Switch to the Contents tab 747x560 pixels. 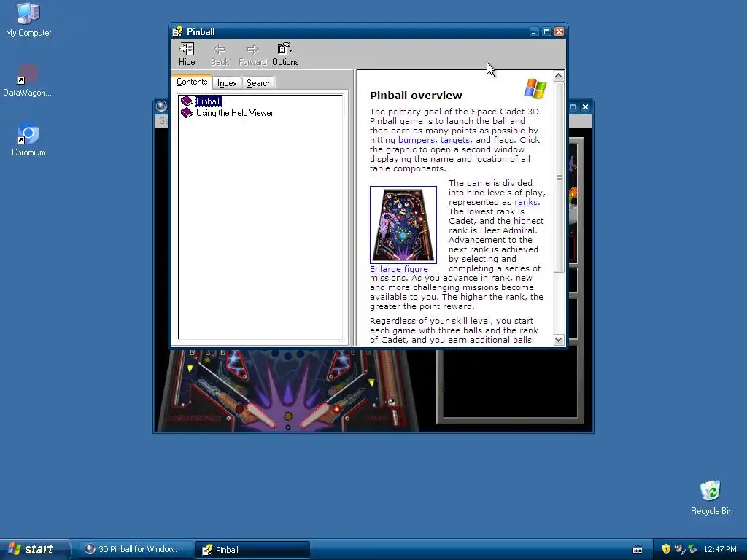[x=192, y=82]
